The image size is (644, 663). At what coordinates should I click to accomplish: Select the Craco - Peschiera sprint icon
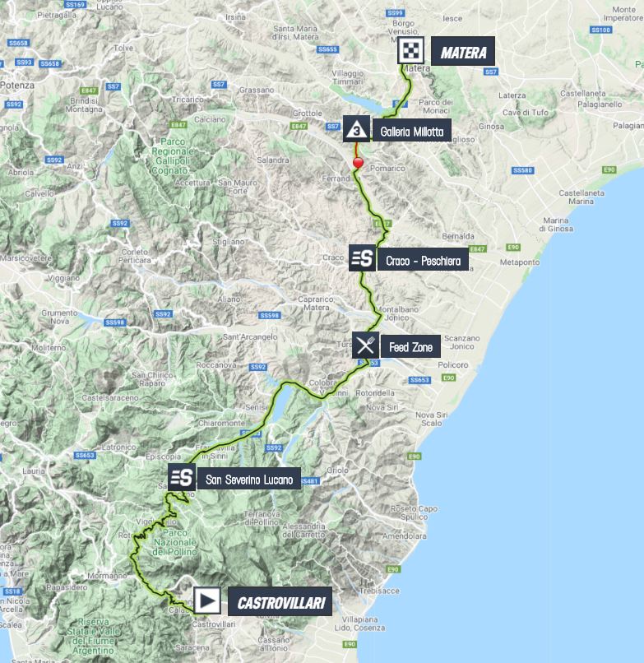(x=363, y=257)
